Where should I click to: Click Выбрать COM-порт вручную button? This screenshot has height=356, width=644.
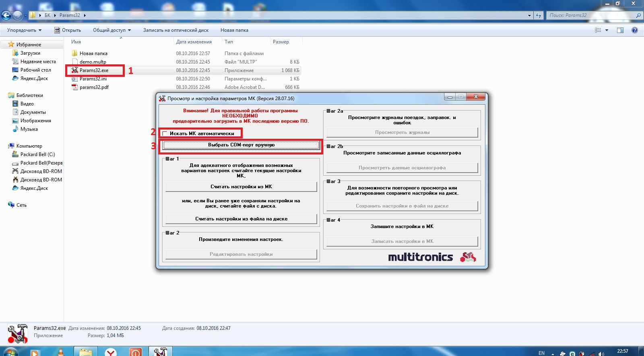pyautogui.click(x=241, y=145)
